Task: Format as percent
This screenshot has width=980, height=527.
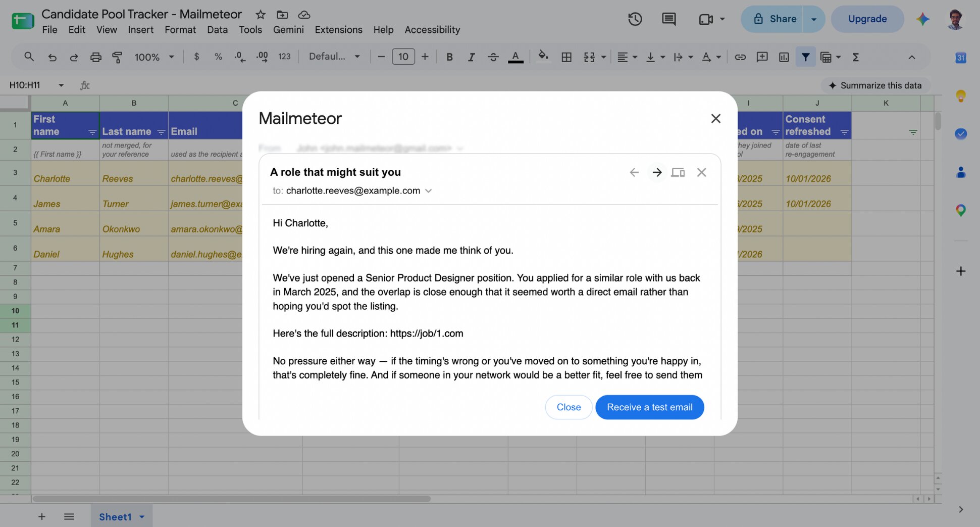Action: 218,57
